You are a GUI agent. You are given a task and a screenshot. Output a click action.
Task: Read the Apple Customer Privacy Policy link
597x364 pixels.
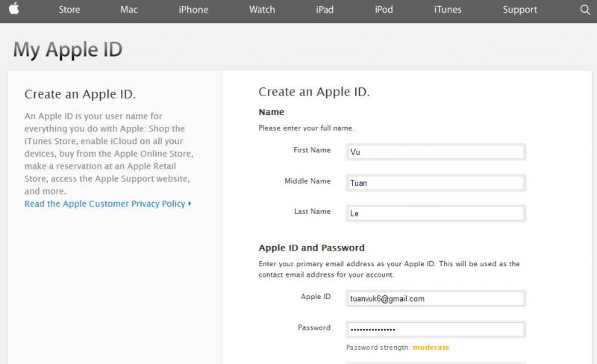coord(107,204)
